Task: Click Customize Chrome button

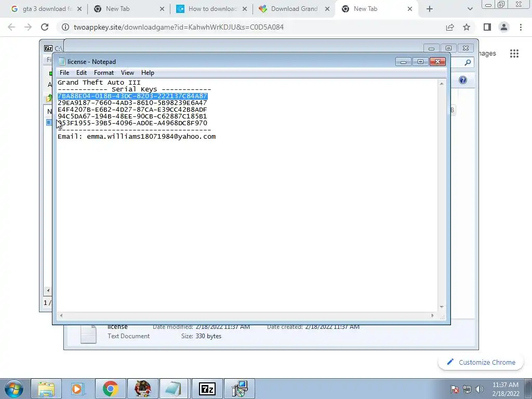Action: [481, 362]
